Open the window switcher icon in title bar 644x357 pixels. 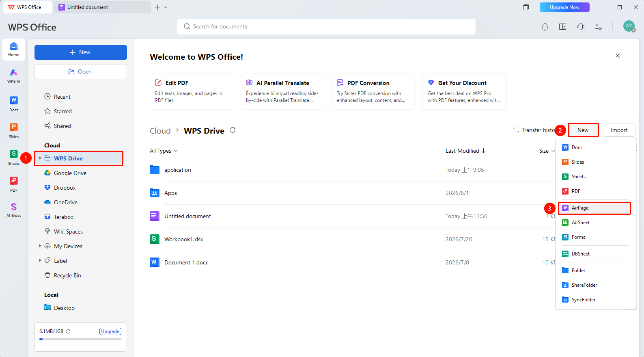(x=526, y=7)
